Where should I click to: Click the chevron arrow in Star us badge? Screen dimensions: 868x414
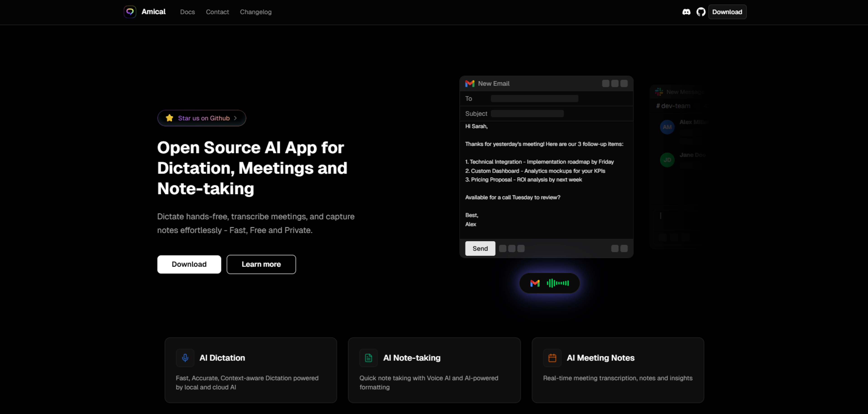tap(236, 118)
